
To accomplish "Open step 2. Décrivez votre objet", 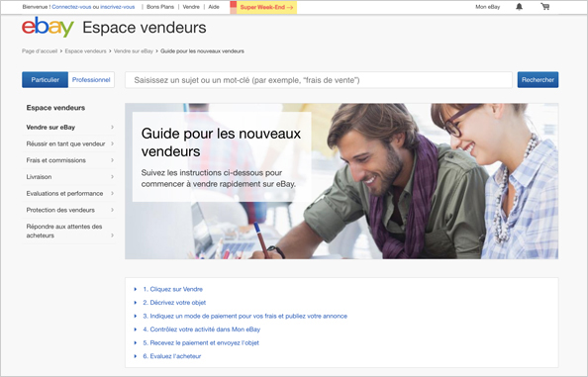I will 174,303.
